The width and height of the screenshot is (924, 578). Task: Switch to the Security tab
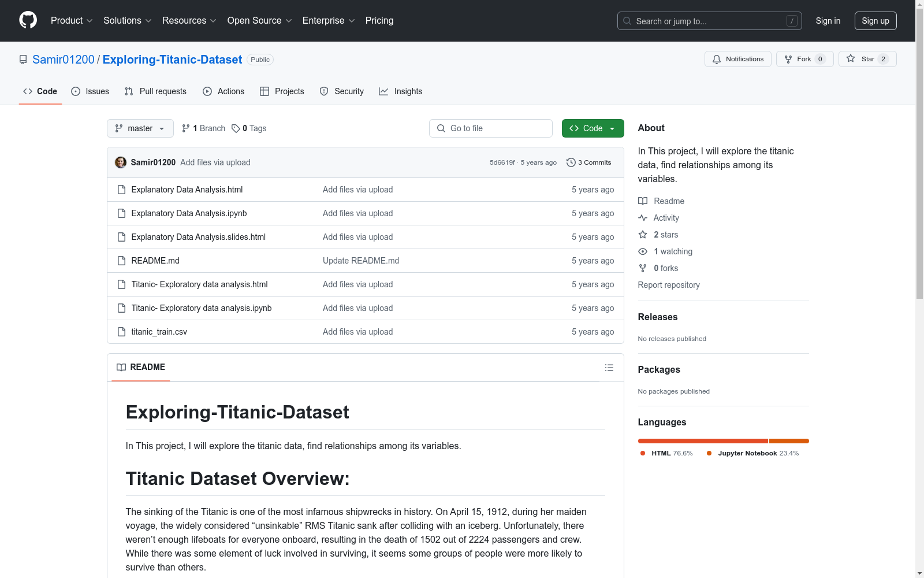click(342, 91)
